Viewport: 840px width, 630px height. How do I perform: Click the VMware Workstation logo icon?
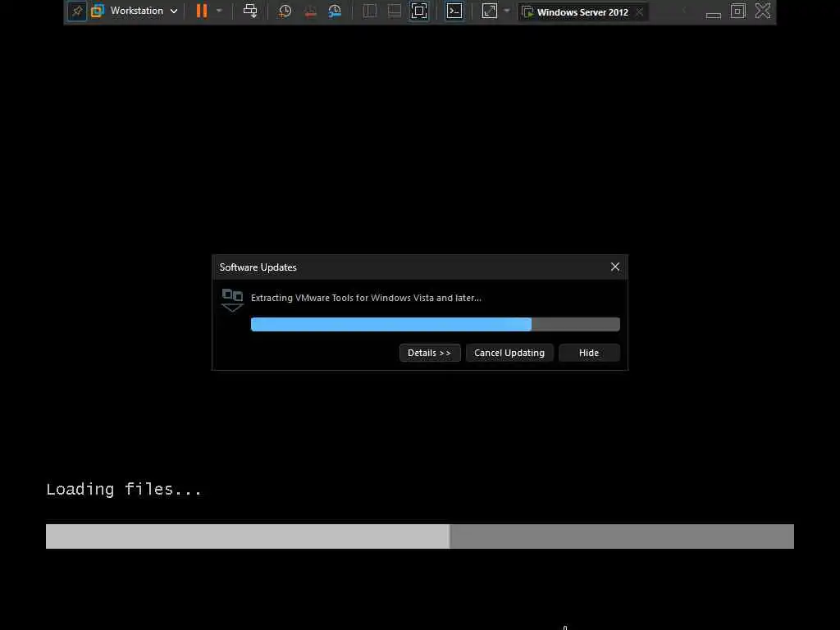click(98, 11)
